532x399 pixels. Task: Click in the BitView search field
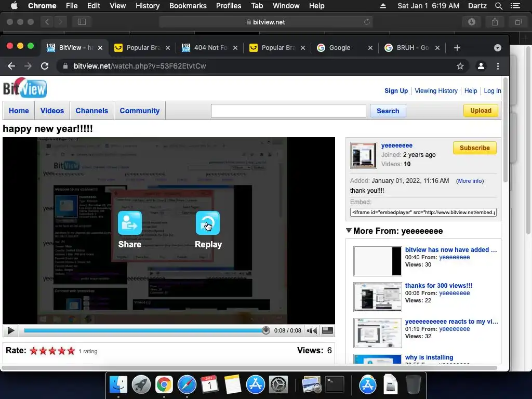(x=288, y=111)
